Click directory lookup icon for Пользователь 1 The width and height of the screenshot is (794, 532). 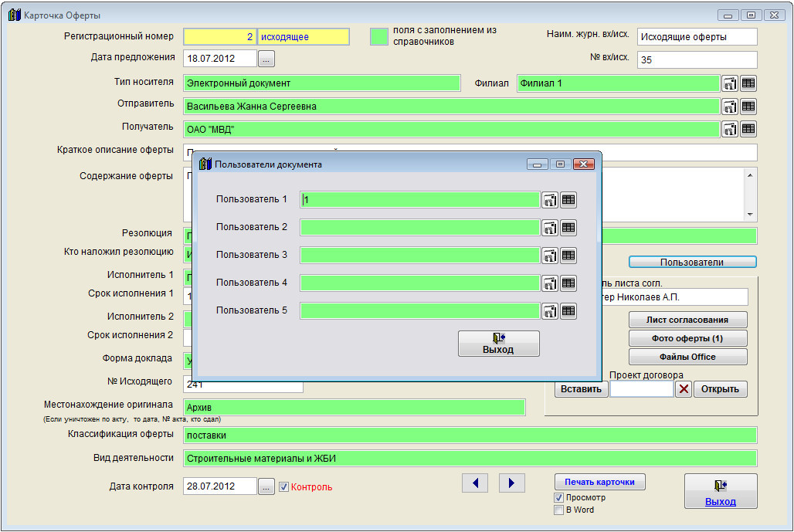coord(549,200)
